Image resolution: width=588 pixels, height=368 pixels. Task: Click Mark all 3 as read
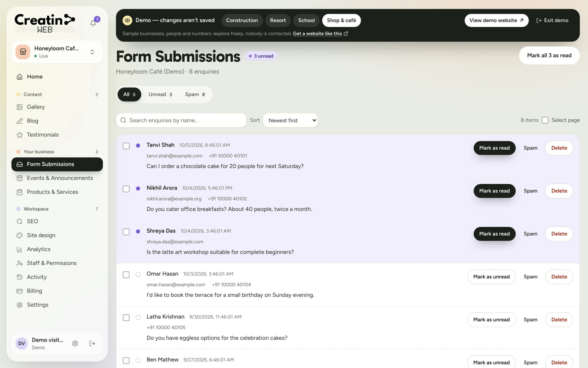click(549, 56)
